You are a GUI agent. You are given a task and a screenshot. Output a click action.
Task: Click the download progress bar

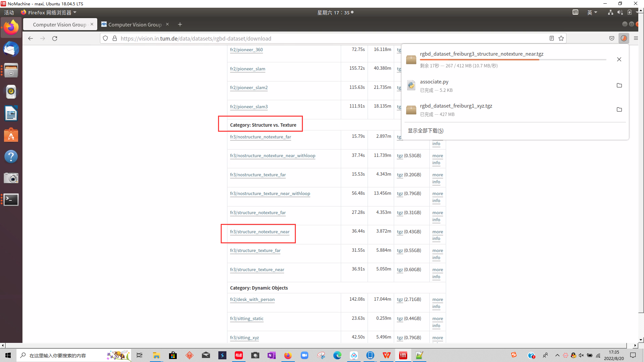pyautogui.click(x=513, y=60)
